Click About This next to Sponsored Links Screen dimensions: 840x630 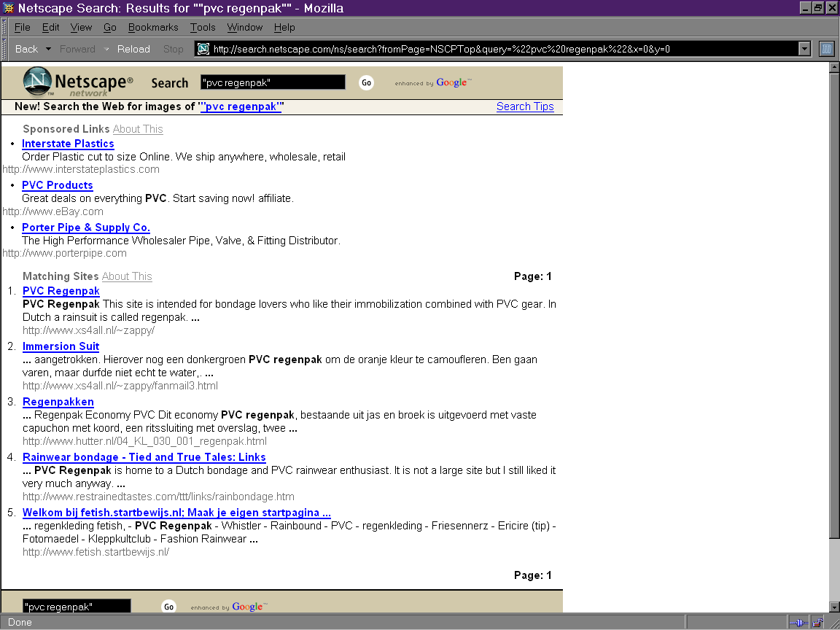[x=138, y=129]
